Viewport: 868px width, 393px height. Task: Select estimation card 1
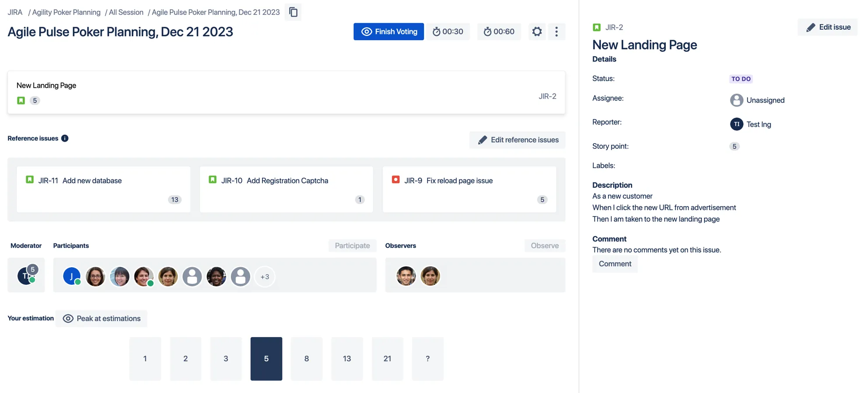click(x=145, y=359)
